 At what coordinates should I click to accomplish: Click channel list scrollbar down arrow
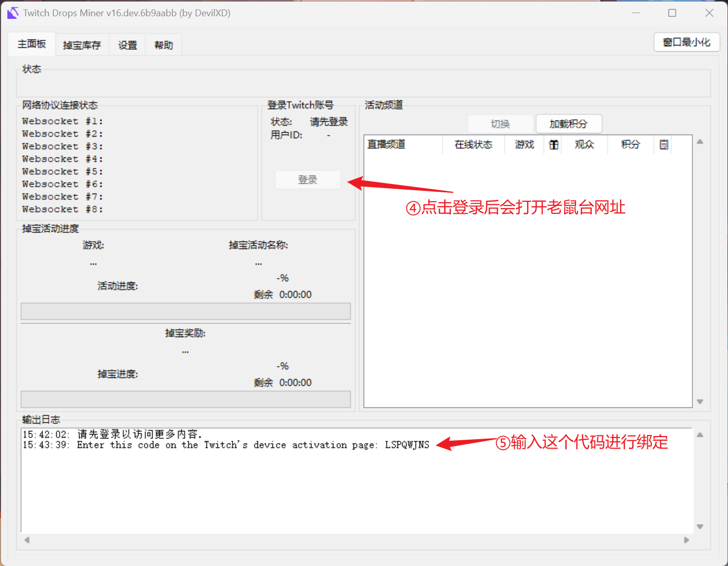tap(700, 402)
